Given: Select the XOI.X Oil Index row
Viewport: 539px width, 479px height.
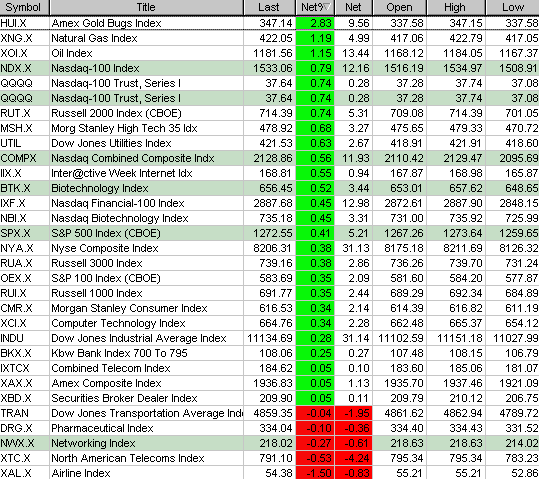Looking at the screenshot, I should 270,53.
